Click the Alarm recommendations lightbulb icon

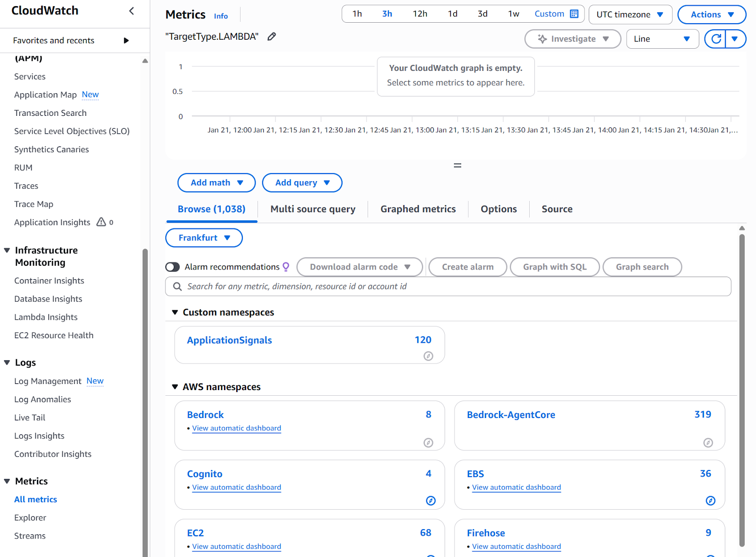point(286,267)
